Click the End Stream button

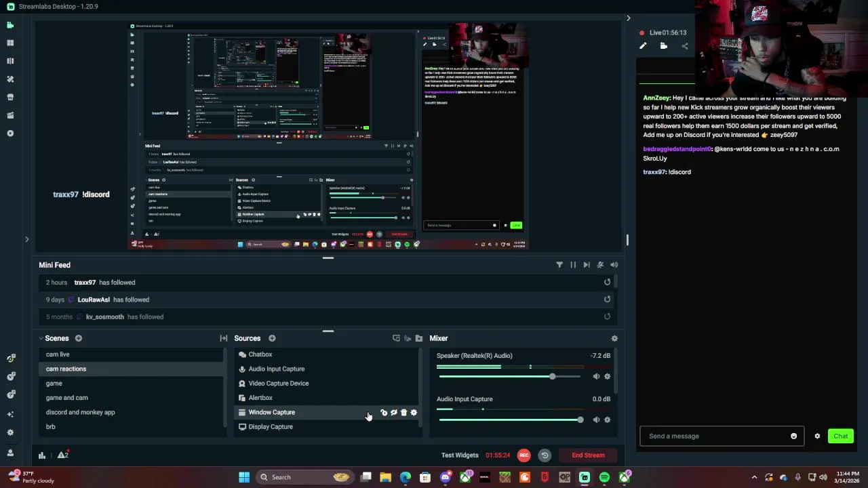click(588, 455)
